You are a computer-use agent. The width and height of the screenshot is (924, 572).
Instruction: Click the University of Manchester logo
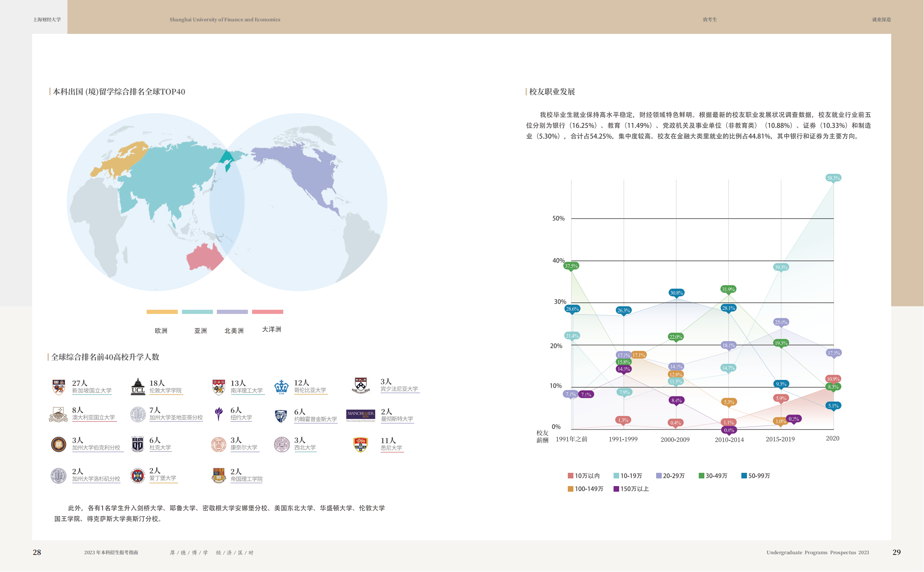(x=360, y=416)
